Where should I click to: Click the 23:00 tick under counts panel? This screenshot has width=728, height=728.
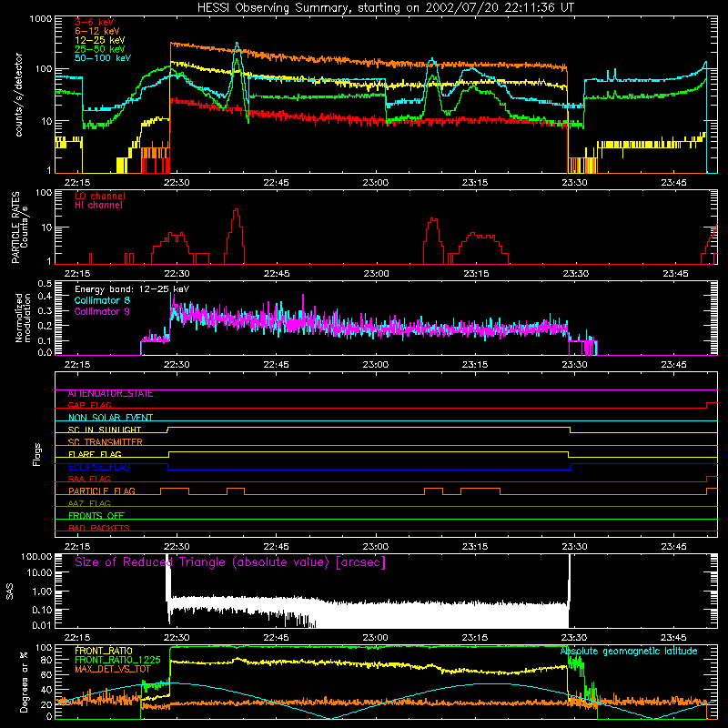click(x=375, y=183)
